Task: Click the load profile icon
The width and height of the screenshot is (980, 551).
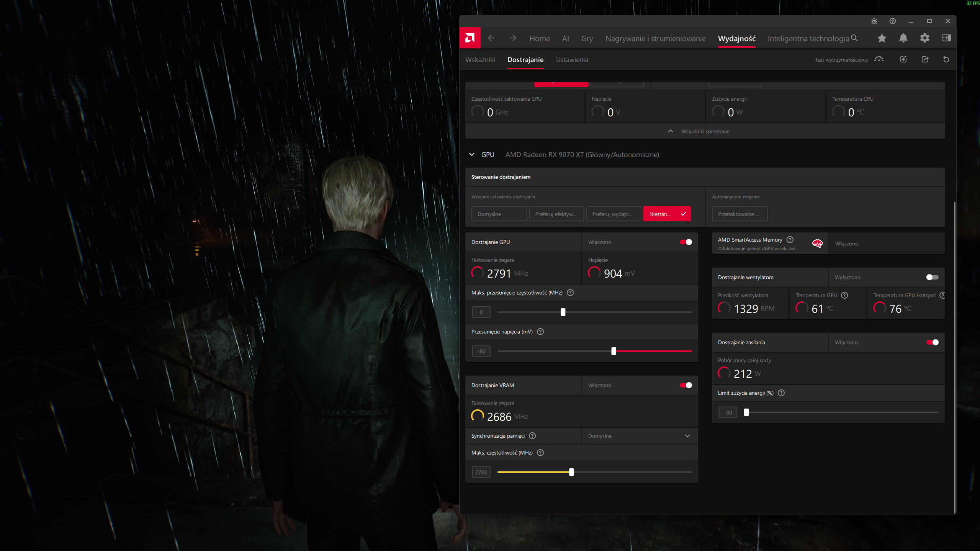Action: 903,59
